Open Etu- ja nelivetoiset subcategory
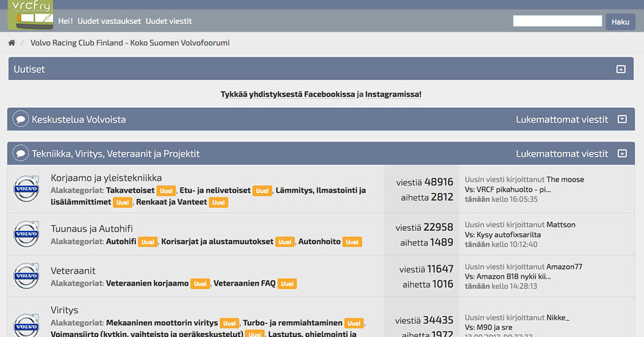Image resolution: width=644 pixels, height=337 pixels. tap(215, 190)
